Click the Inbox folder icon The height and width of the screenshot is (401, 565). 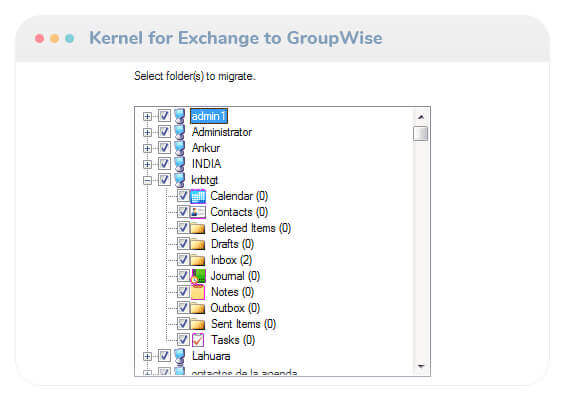pos(198,260)
